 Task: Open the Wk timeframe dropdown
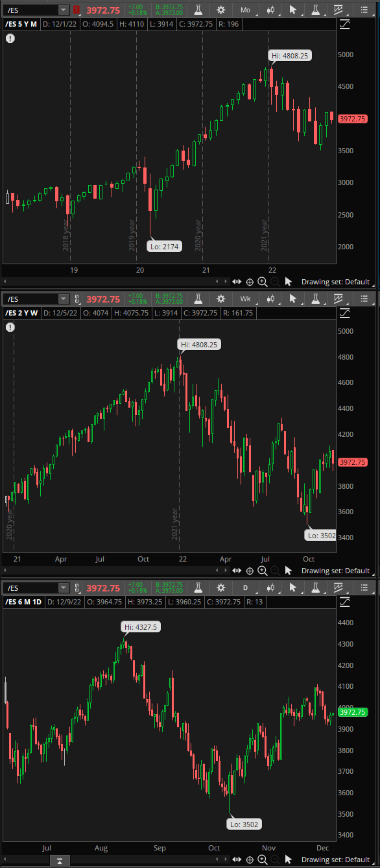click(x=246, y=299)
